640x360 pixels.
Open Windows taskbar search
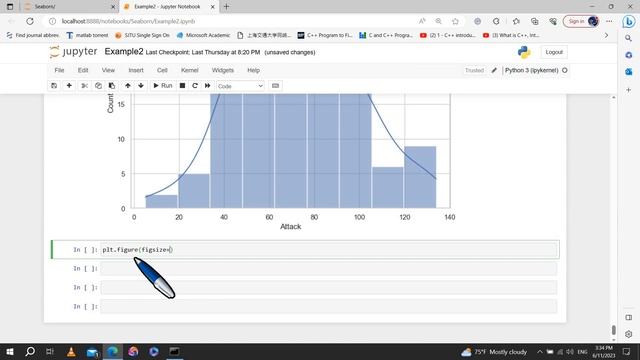click(30, 351)
